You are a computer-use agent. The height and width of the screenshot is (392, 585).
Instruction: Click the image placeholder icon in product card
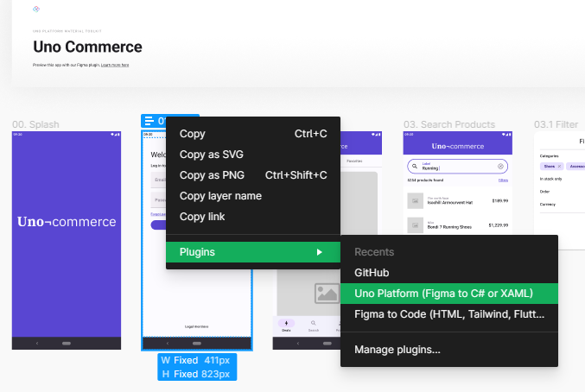tap(327, 294)
